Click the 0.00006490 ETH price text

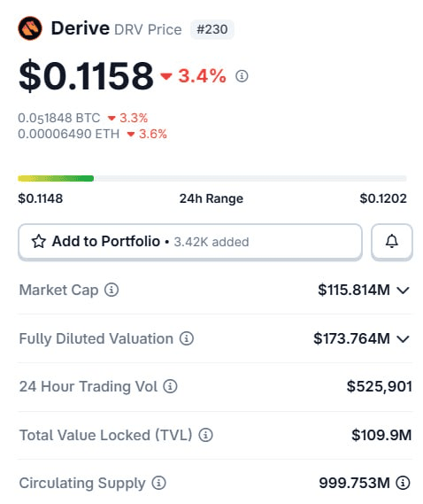click(x=69, y=134)
